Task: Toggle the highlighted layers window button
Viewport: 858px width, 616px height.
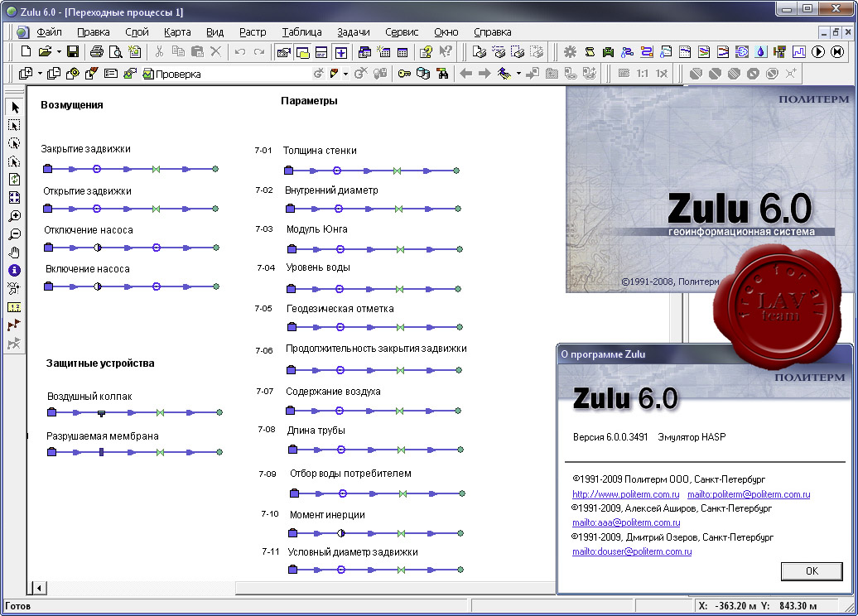Action: (x=302, y=52)
